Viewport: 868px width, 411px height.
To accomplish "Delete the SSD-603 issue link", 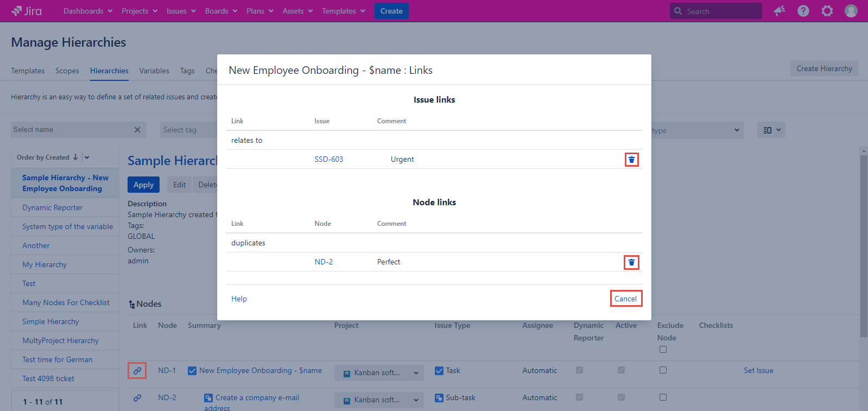I will coord(631,160).
